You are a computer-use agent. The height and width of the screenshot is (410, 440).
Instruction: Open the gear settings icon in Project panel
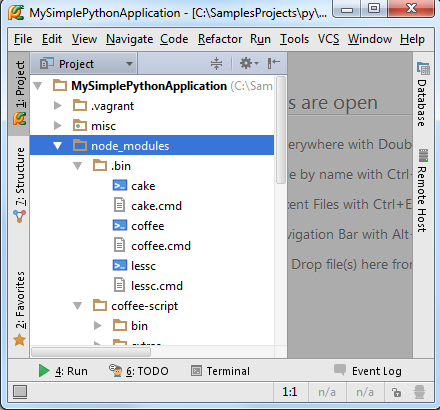(249, 63)
